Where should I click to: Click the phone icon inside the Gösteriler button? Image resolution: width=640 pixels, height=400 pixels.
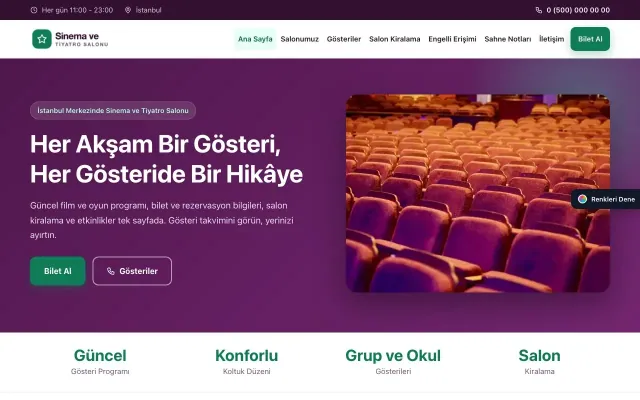[111, 271]
